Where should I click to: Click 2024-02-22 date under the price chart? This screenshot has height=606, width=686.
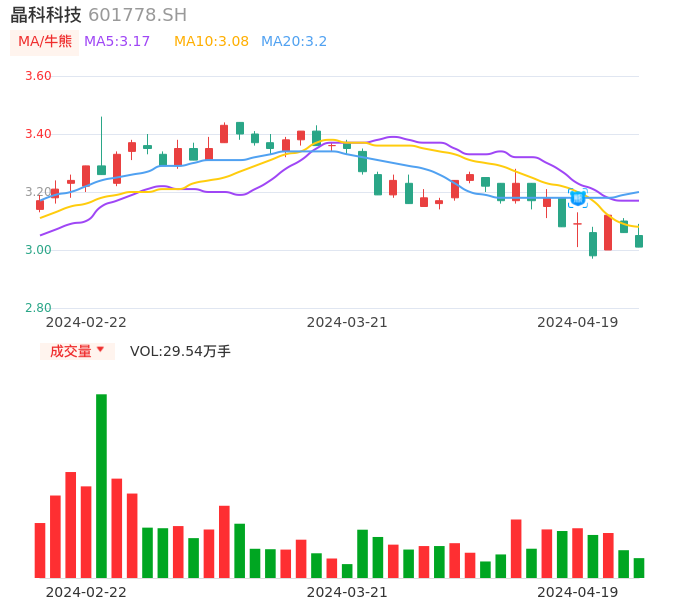pyautogui.click(x=86, y=322)
